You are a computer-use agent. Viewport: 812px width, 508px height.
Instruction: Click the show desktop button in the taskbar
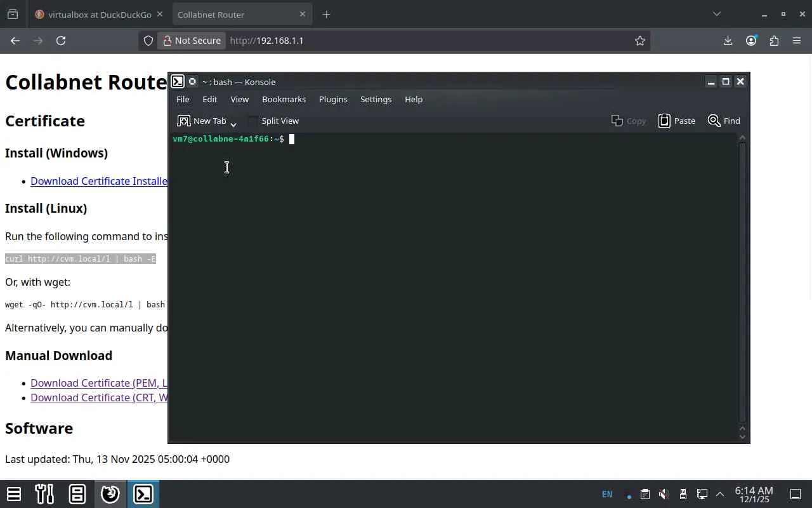[795, 494]
